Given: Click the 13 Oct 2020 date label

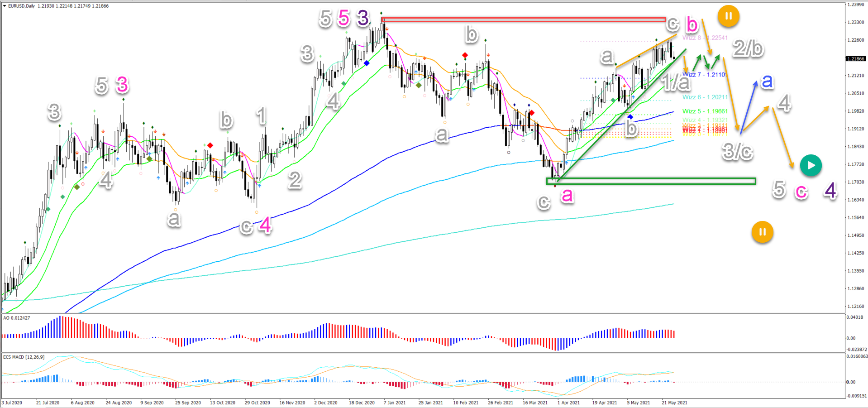Looking at the screenshot, I should [223, 403].
